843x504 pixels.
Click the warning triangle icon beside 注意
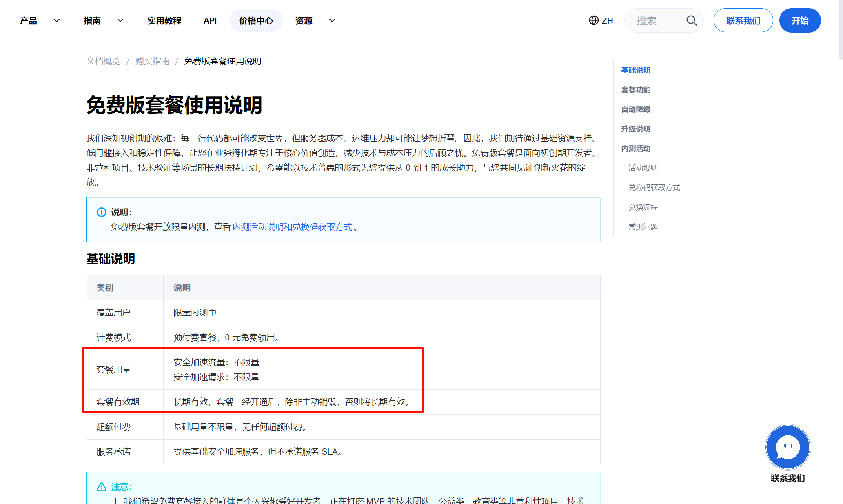101,487
